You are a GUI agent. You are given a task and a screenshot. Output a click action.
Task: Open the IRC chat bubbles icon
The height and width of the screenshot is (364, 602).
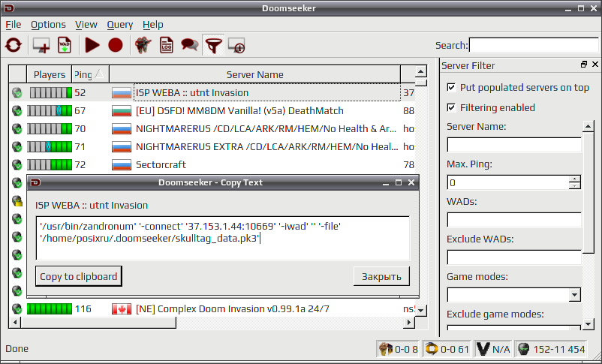click(x=190, y=45)
